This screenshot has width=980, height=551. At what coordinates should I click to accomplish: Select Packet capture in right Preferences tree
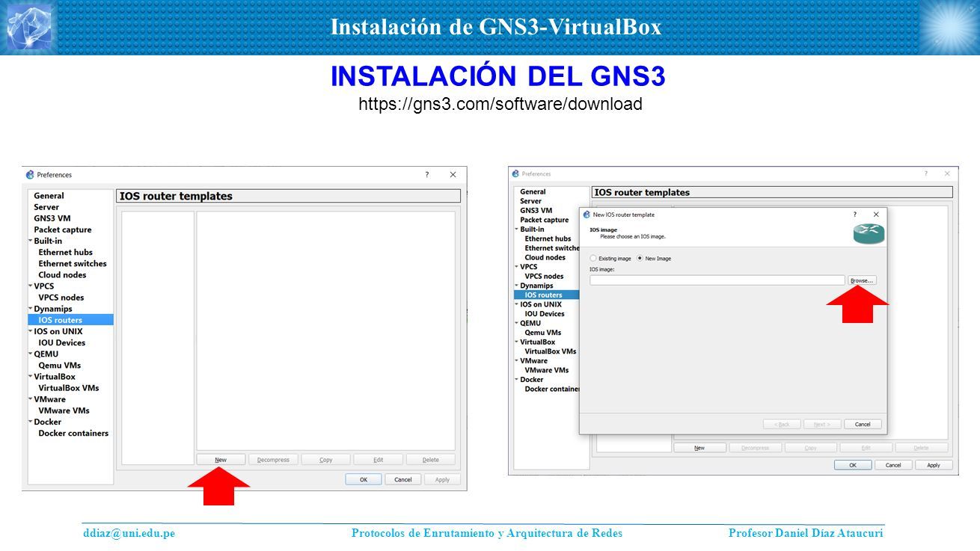click(544, 220)
